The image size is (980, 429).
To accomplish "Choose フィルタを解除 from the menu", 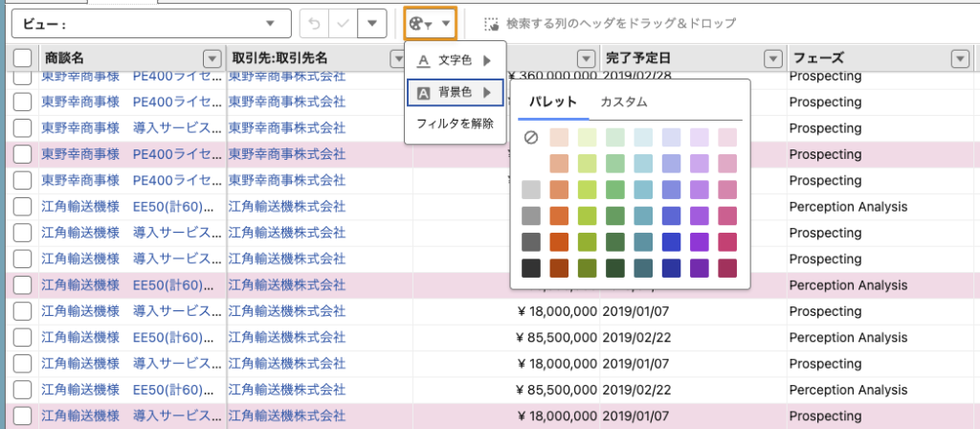I will (454, 124).
